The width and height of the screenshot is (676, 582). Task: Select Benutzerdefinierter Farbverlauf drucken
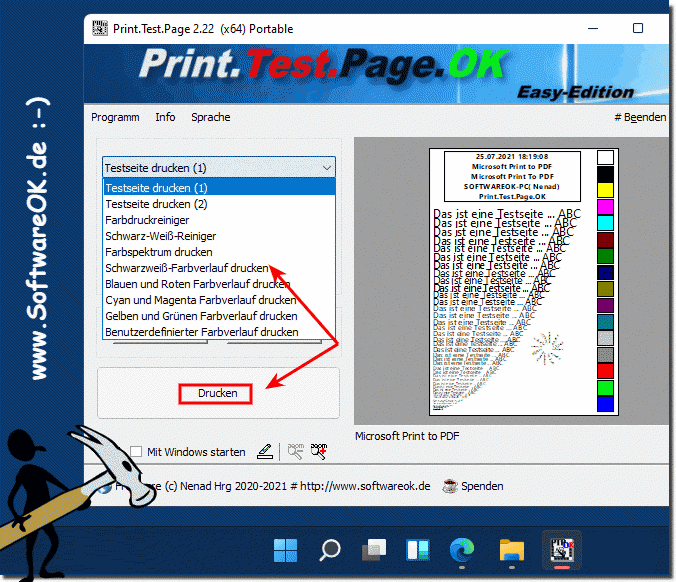tap(219, 332)
